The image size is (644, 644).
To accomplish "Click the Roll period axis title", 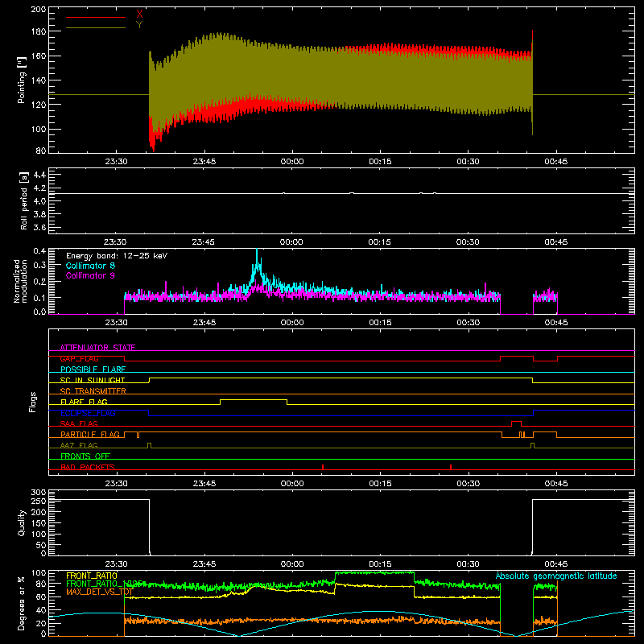I will pos(24,200).
